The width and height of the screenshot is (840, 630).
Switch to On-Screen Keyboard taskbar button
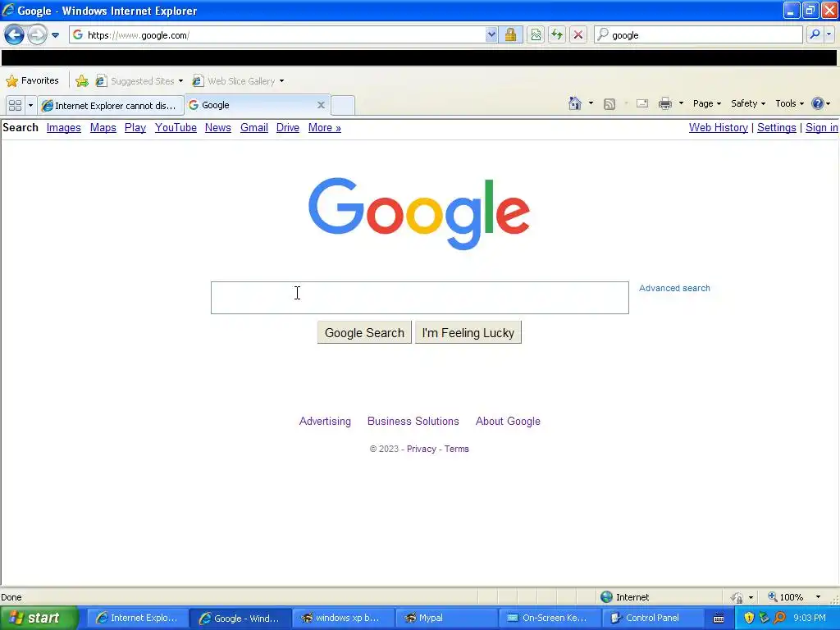click(x=549, y=618)
